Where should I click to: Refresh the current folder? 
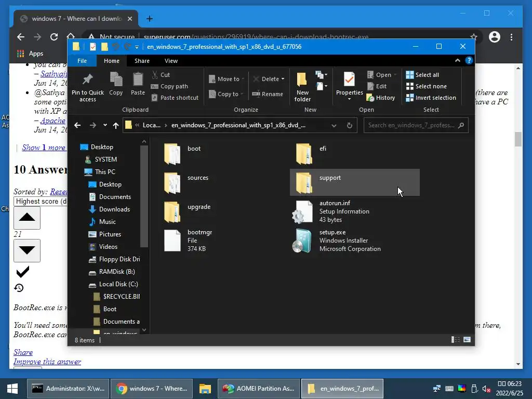click(350, 126)
